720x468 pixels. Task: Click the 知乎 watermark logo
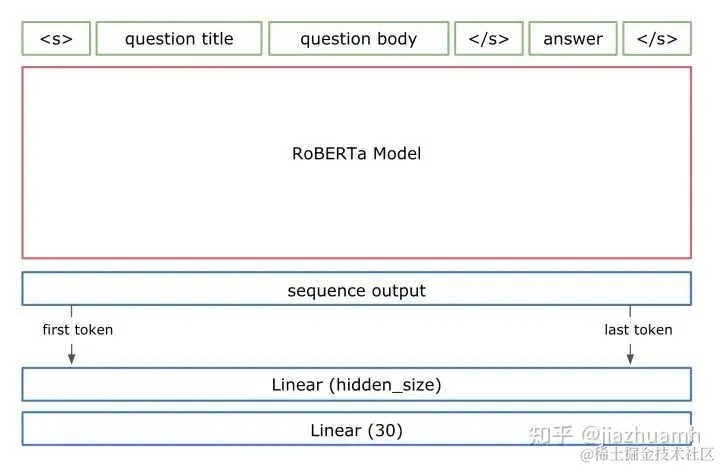(552, 434)
